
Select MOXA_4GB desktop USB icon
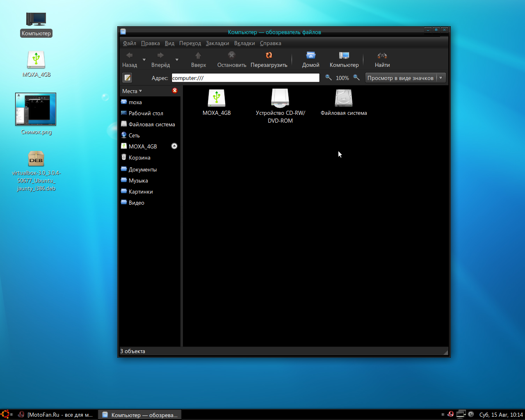[x=36, y=60]
